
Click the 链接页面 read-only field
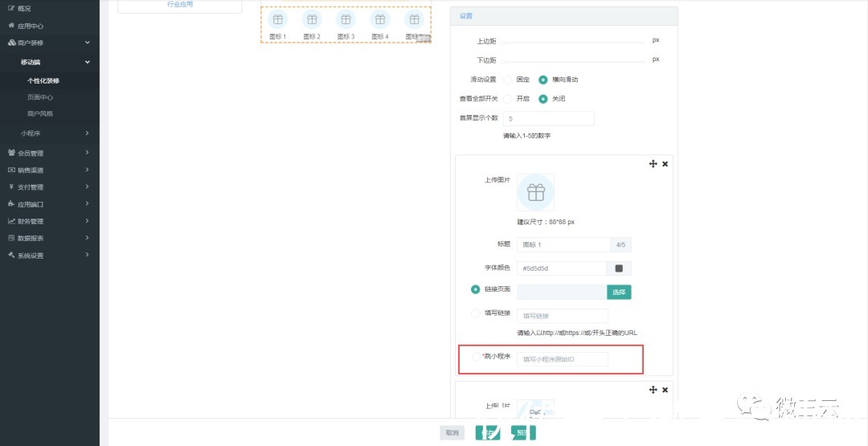(x=562, y=293)
